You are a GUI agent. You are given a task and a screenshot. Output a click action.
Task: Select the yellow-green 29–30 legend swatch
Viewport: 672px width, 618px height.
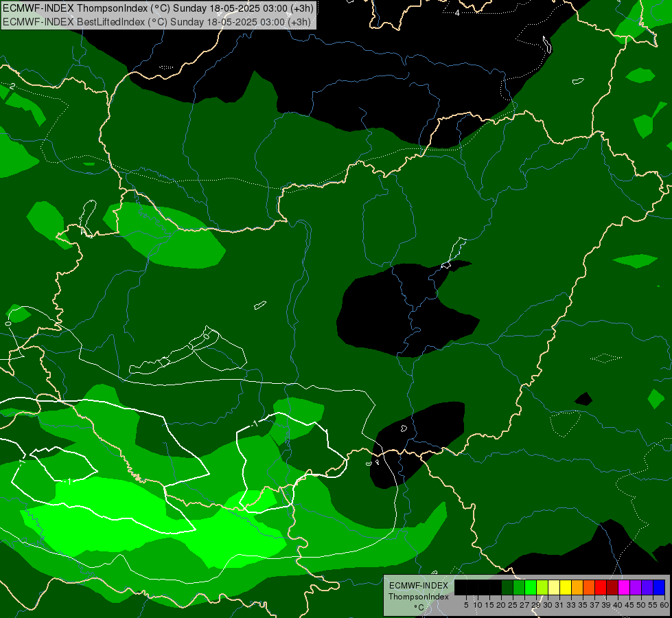pos(542,588)
